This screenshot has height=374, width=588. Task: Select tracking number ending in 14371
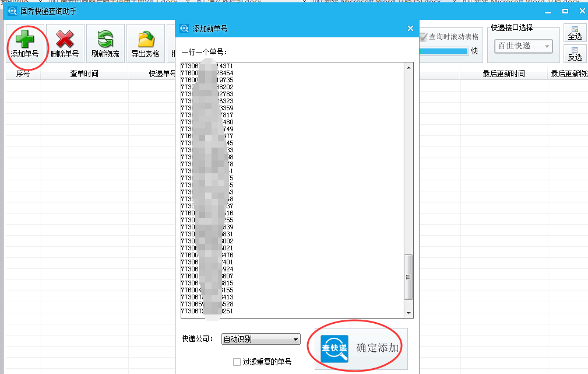(207, 66)
